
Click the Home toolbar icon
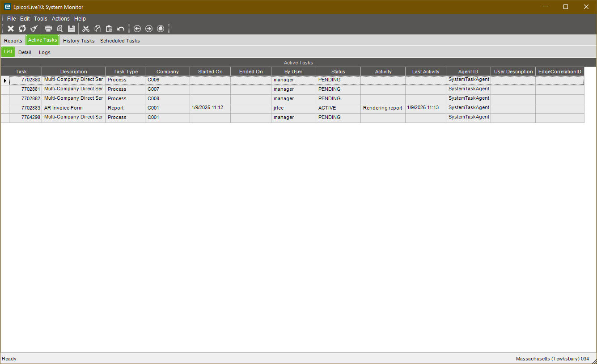(x=161, y=29)
